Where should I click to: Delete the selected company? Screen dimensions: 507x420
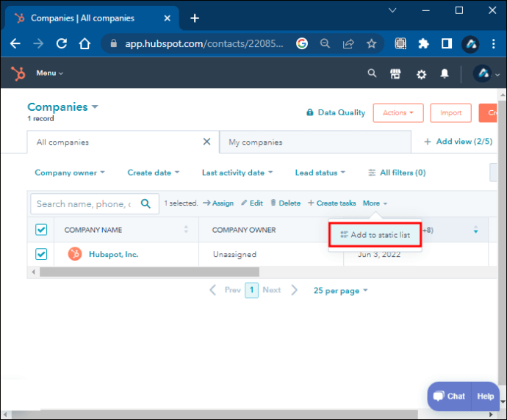285,203
